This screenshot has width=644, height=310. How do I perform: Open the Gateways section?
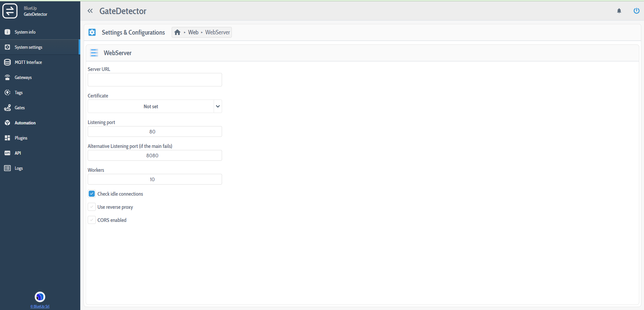[x=23, y=77]
